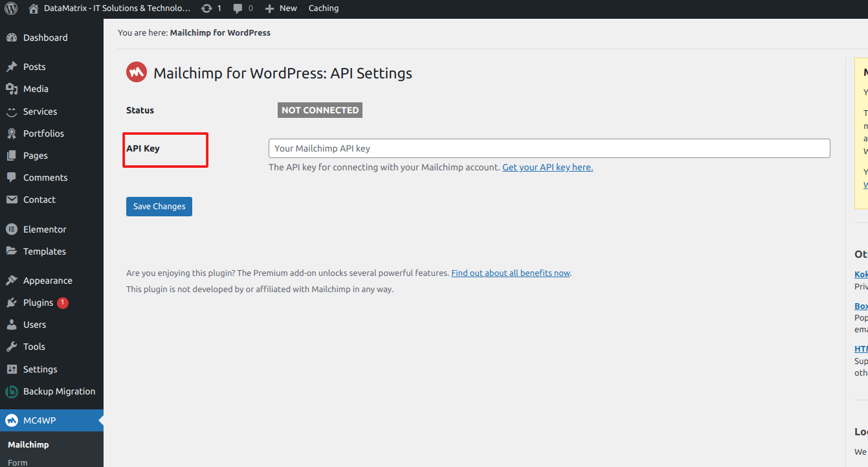Open 'Find out about all benefits now' link
The height and width of the screenshot is (467, 868).
tap(511, 273)
